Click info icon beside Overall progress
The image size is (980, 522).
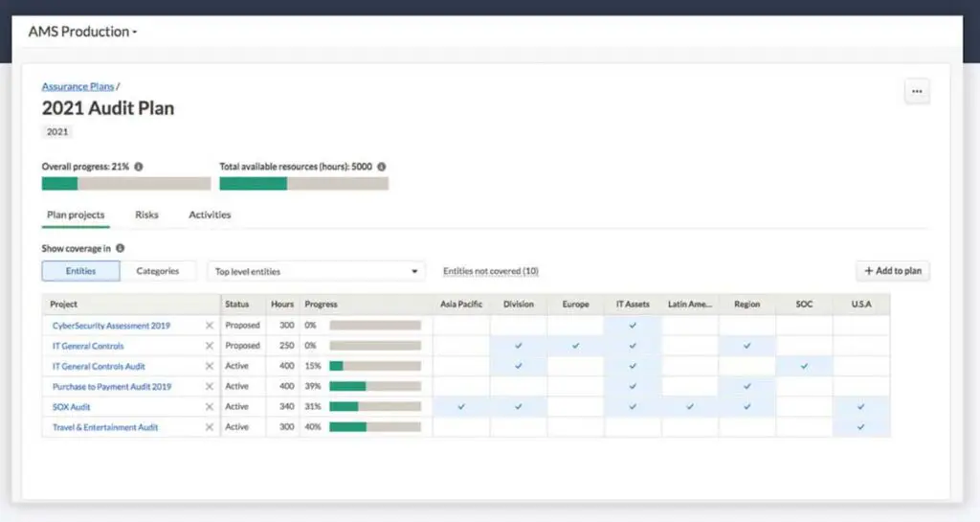[x=139, y=167]
